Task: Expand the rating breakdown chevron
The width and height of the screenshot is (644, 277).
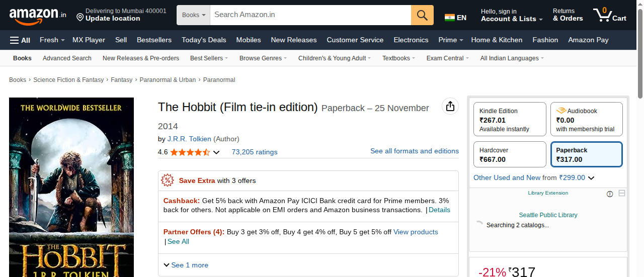Action: (x=216, y=152)
